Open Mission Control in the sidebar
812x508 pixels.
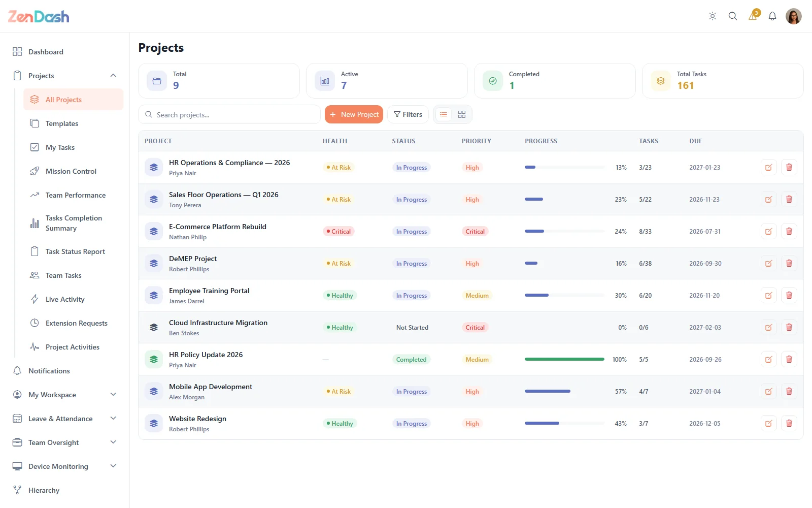pyautogui.click(x=73, y=171)
